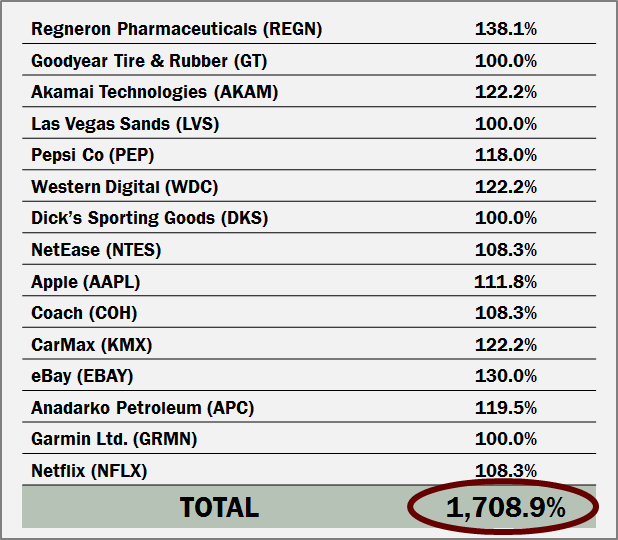
Task: Click Akamai Technologies (AKAM) company name
Action: (154, 92)
